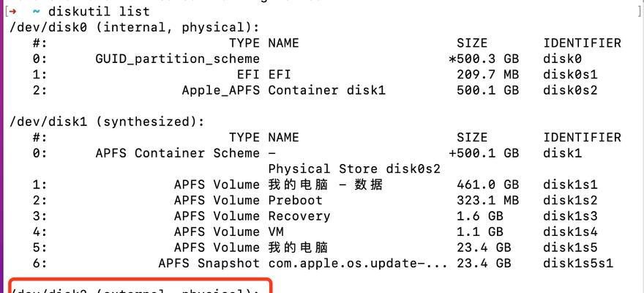Viewport: 644px width, 293px height.
Task: Click the Preboot volume name
Action: pyautogui.click(x=296, y=200)
